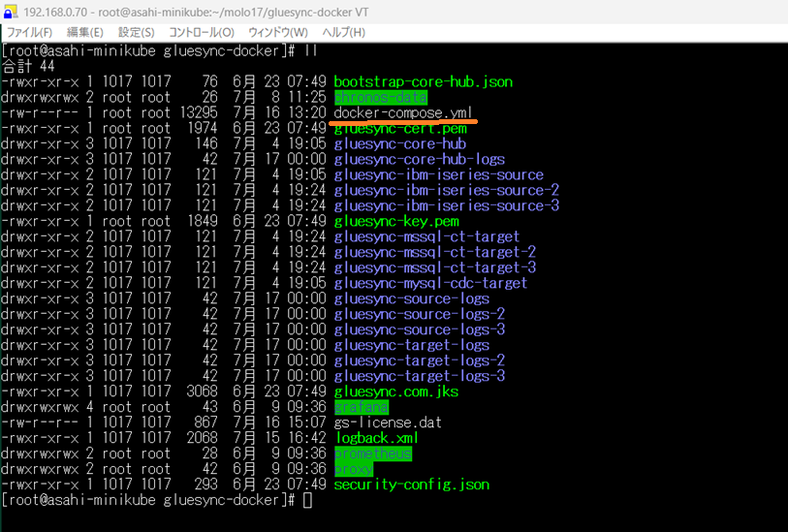Click gluesync-mysql-cdc-target directory name

click(x=430, y=283)
